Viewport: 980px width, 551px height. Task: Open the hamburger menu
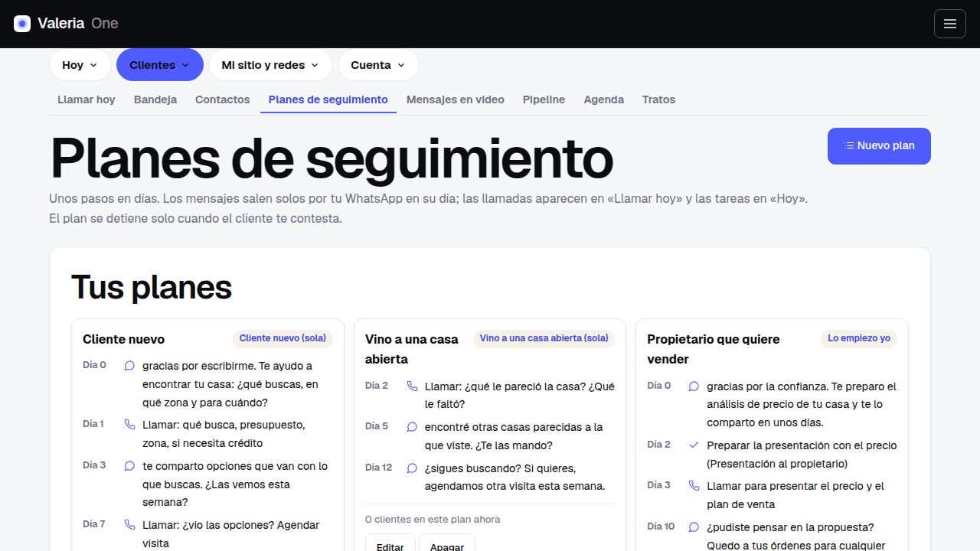tap(950, 24)
